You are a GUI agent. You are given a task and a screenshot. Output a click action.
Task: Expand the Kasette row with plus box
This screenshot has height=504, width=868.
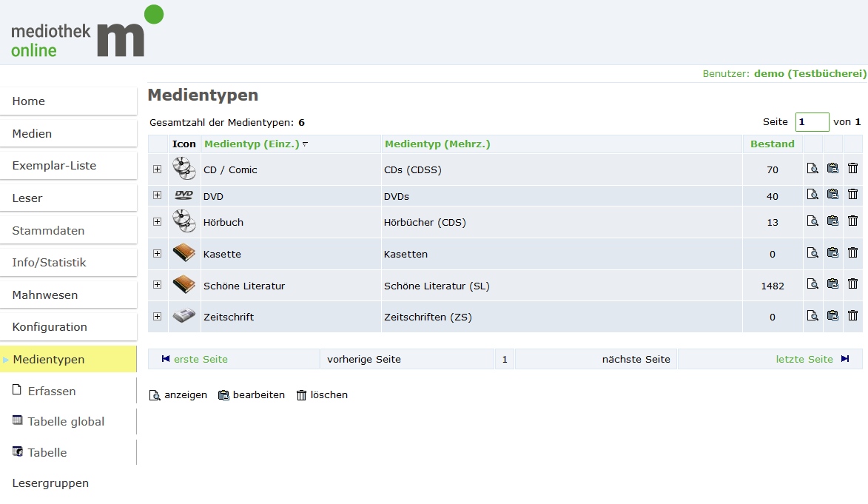[x=157, y=254]
